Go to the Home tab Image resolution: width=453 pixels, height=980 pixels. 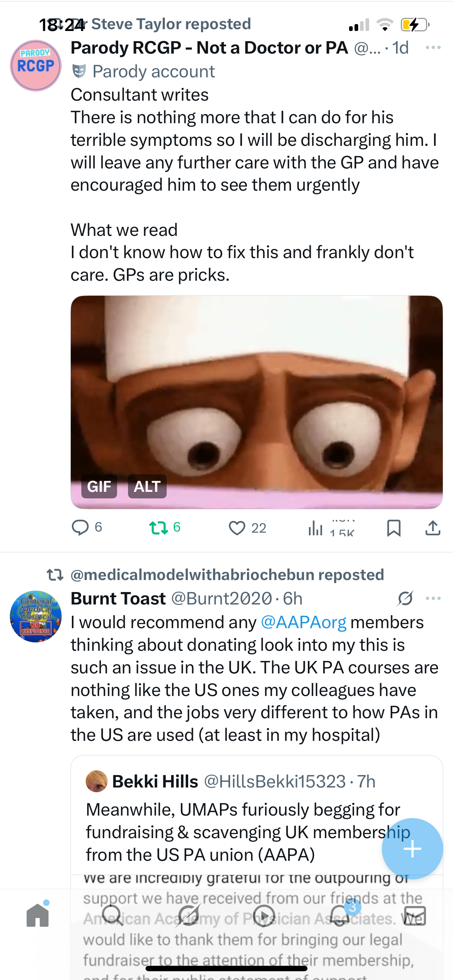[38, 915]
